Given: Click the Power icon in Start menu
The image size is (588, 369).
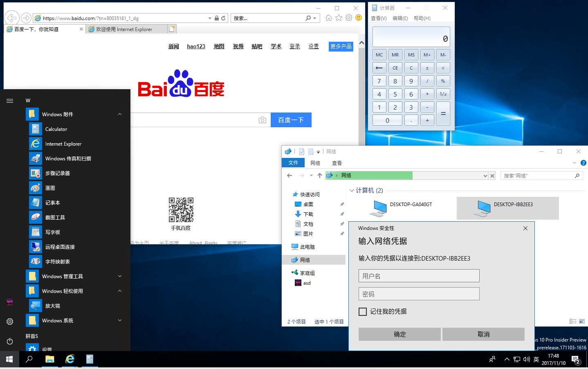Looking at the screenshot, I should 10,341.
